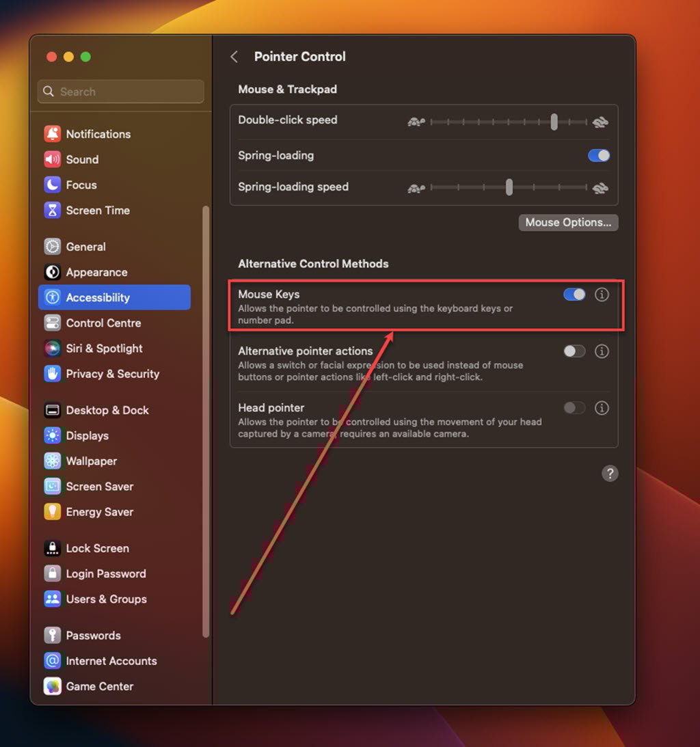Click the Double-click speed slider

coord(508,122)
